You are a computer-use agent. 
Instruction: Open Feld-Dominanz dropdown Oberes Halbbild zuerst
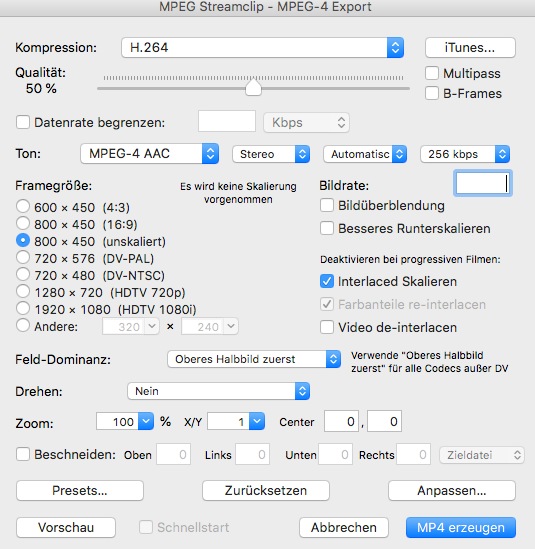pos(254,359)
